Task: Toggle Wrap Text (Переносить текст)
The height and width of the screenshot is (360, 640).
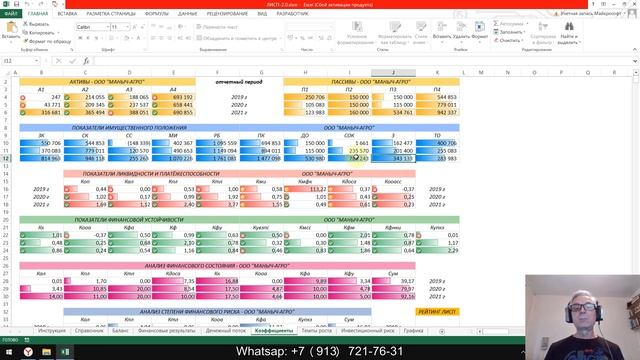Action: point(217,27)
